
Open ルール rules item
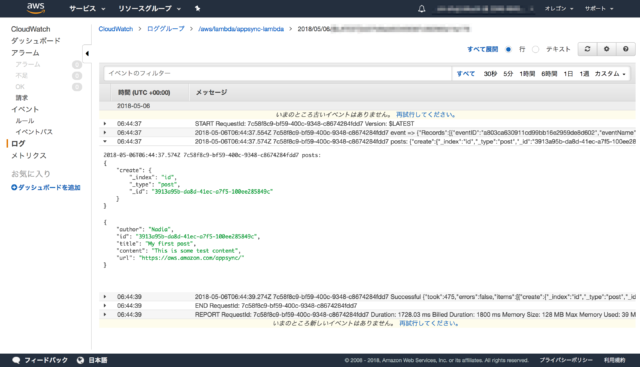(25, 121)
